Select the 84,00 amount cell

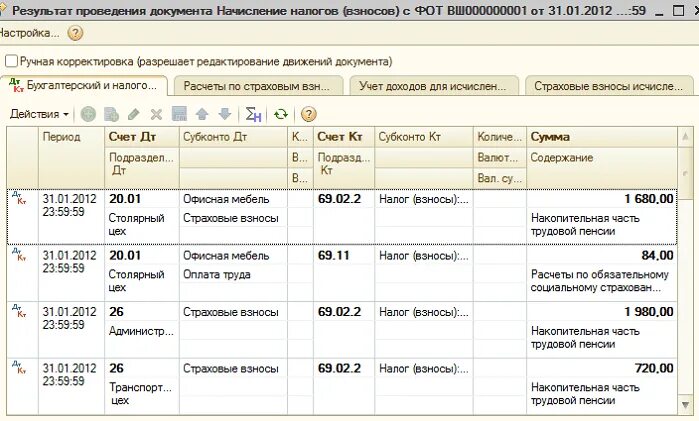point(602,255)
